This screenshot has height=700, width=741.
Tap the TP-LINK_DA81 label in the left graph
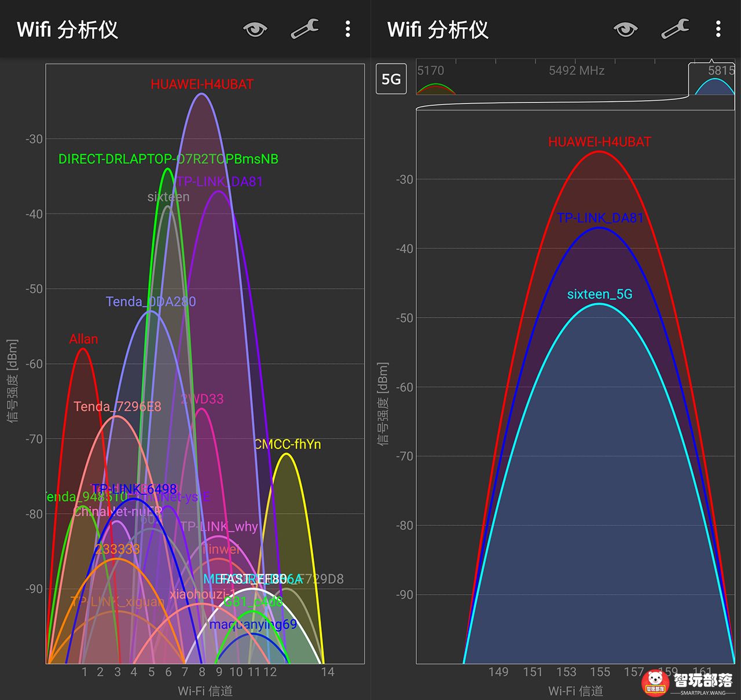pos(219,182)
